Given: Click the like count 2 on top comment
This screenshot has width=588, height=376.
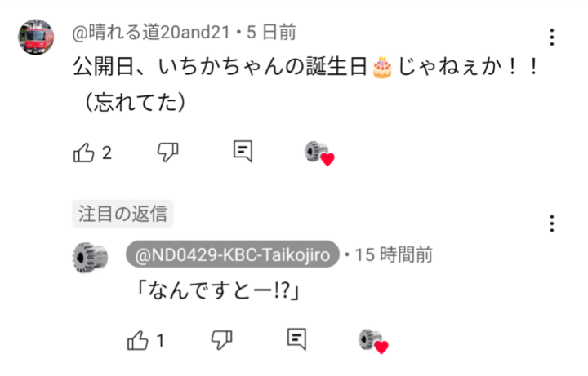Looking at the screenshot, I should 107,153.
